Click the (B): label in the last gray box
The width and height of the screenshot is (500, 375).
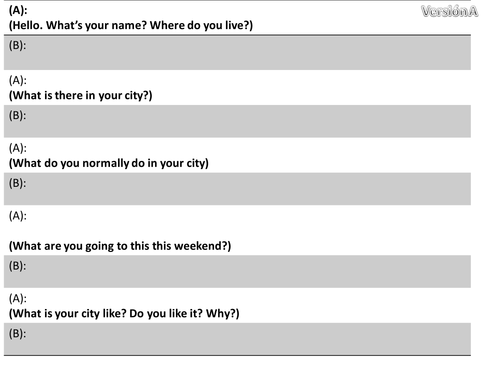[x=17, y=333]
